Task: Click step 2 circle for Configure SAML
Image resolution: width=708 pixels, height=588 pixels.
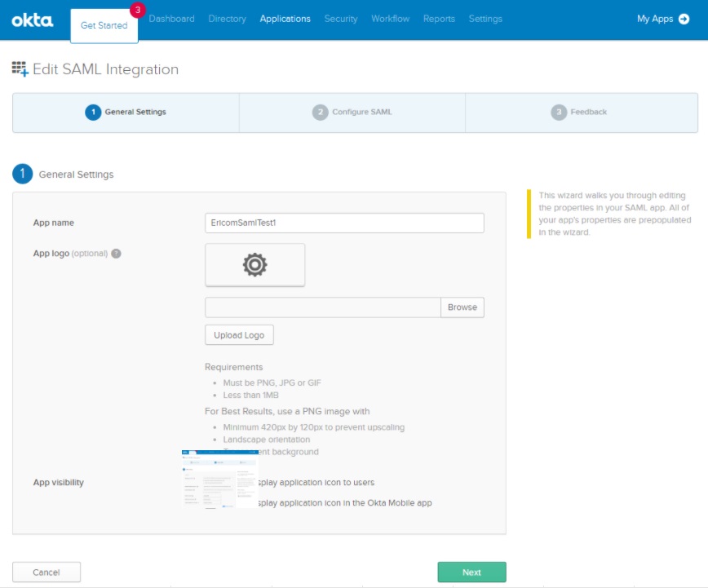Action: click(x=320, y=112)
